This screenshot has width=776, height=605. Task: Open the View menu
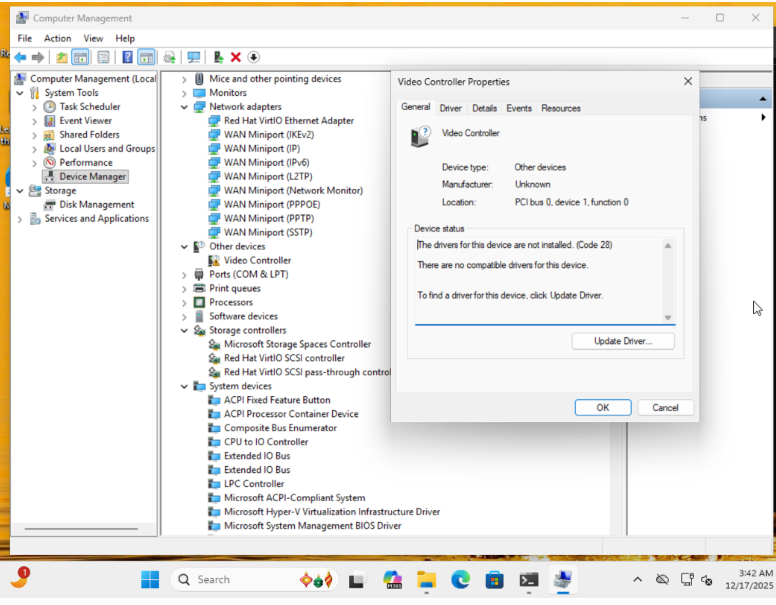[x=93, y=38]
